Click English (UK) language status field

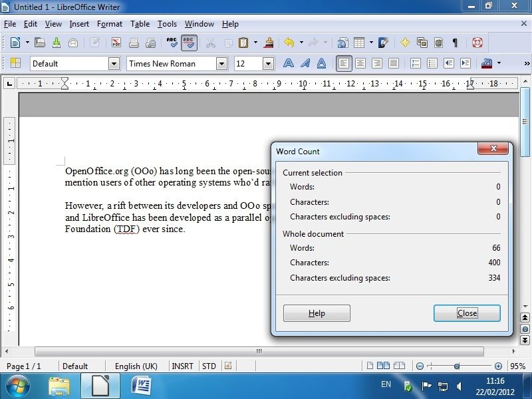(x=136, y=366)
